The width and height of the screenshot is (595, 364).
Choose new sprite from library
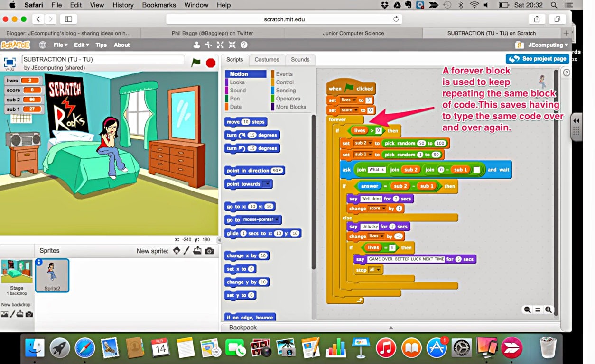tap(177, 250)
